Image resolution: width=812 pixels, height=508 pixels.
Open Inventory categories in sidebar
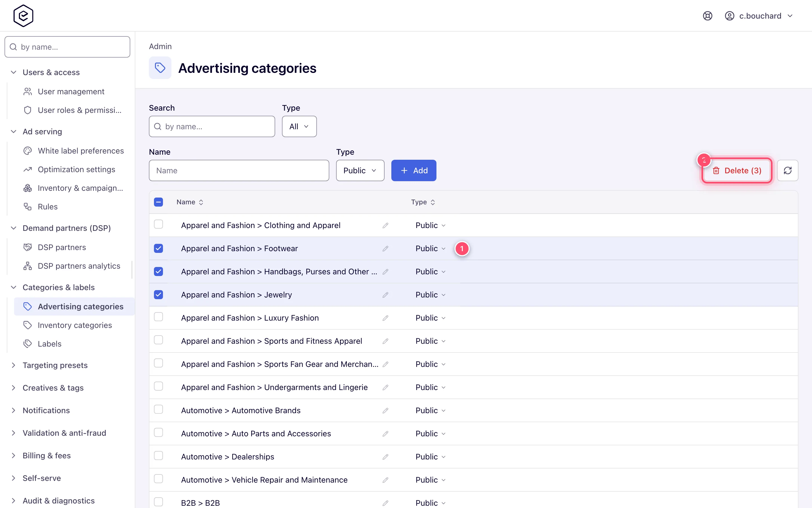75,325
